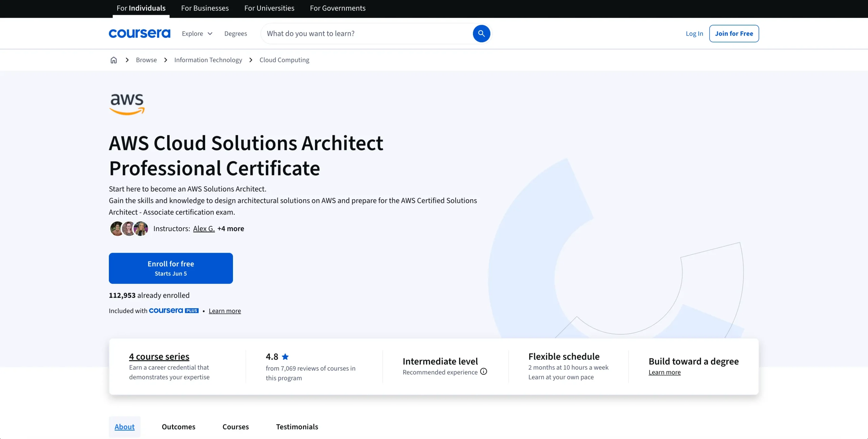Click Enroll for free button
The image size is (868, 439).
point(171,268)
